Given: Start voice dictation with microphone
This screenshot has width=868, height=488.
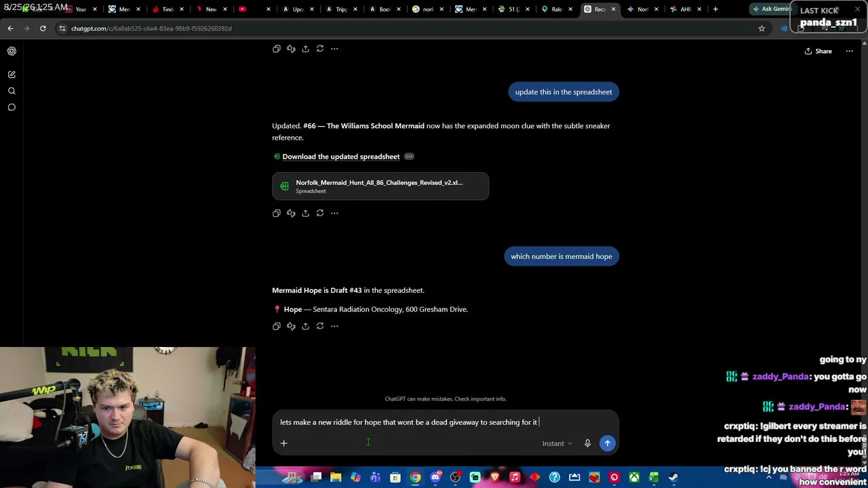Looking at the screenshot, I should tap(587, 443).
